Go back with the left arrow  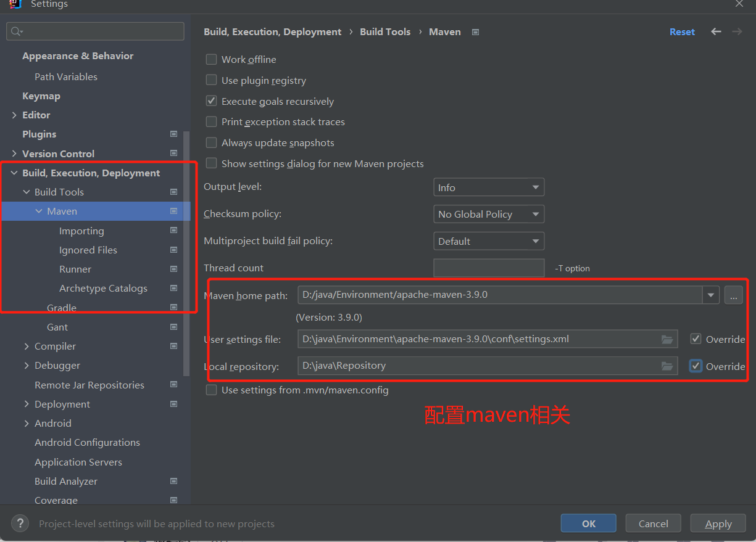(716, 31)
